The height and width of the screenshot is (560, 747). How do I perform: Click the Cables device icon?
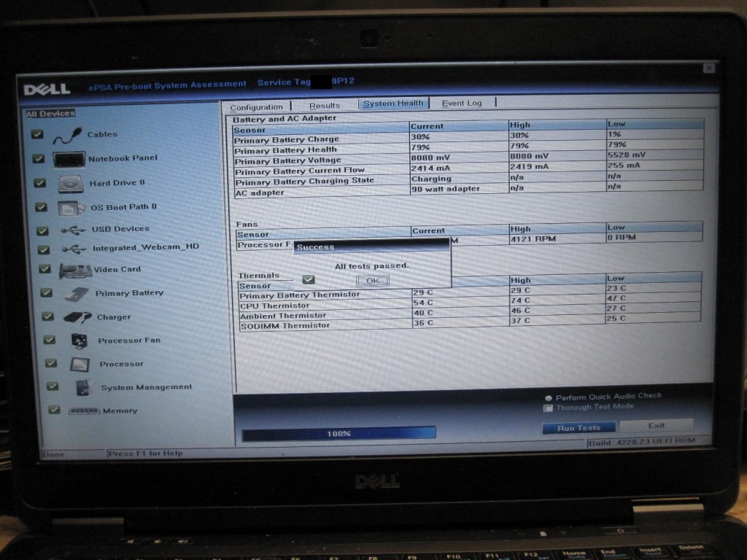click(67, 135)
